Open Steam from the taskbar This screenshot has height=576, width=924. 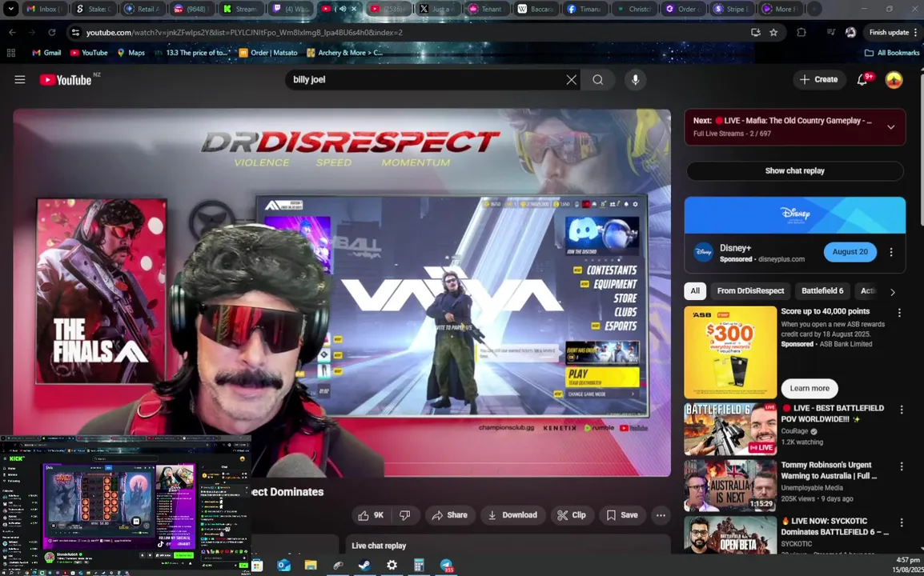click(x=364, y=565)
